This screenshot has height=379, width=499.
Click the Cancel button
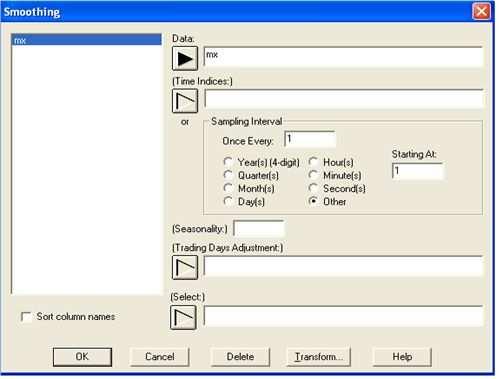[x=160, y=357]
